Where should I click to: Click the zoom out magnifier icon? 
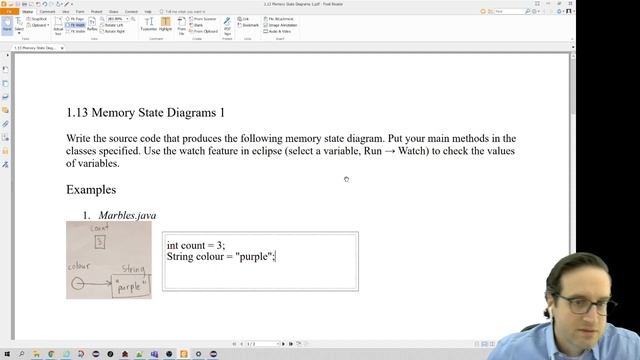[x=102, y=19]
